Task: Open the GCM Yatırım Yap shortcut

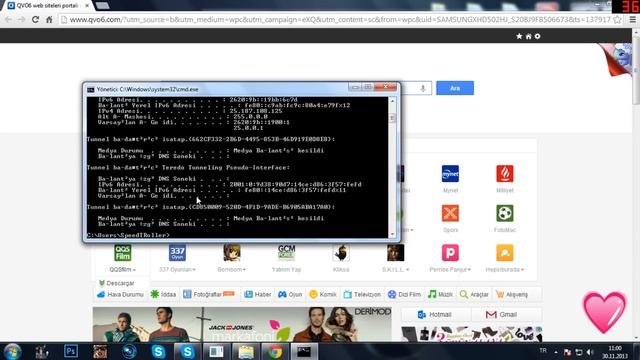Action: tap(286, 253)
